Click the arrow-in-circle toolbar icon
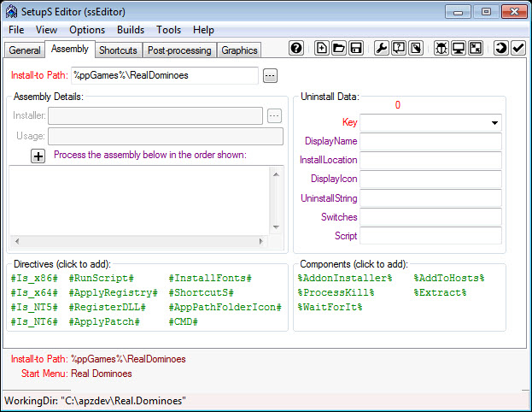The height and width of the screenshot is (412, 532). click(x=500, y=48)
